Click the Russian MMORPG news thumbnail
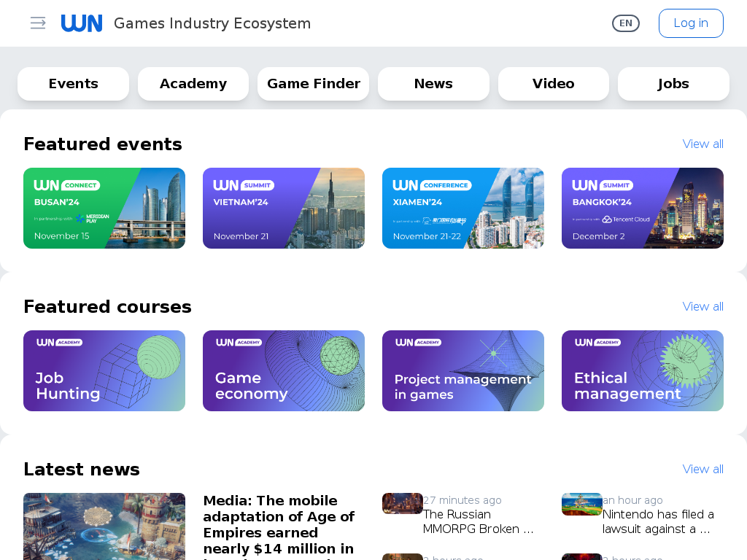This screenshot has height=560, width=747. click(x=403, y=503)
